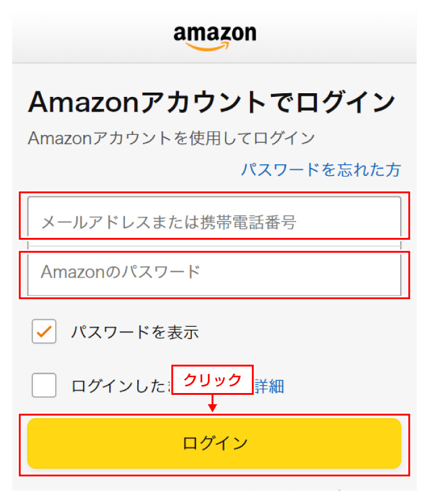Click the パスワードを表示 label text
This screenshot has width=429, height=504.
click(x=135, y=332)
